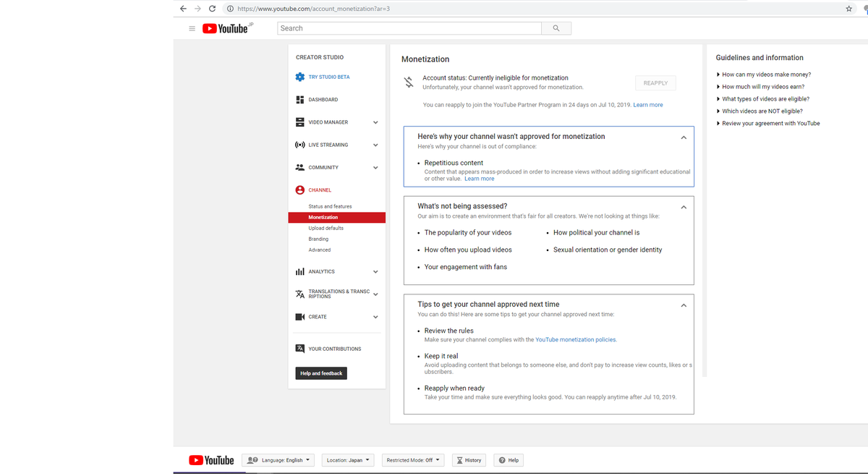Open the hamburger guide menu
868x476 pixels.
(x=192, y=28)
